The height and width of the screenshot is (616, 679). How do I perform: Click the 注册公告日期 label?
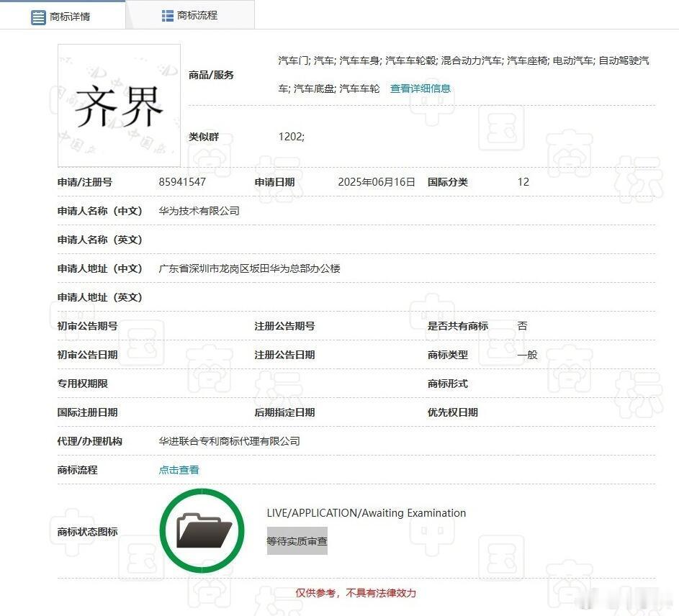(284, 355)
